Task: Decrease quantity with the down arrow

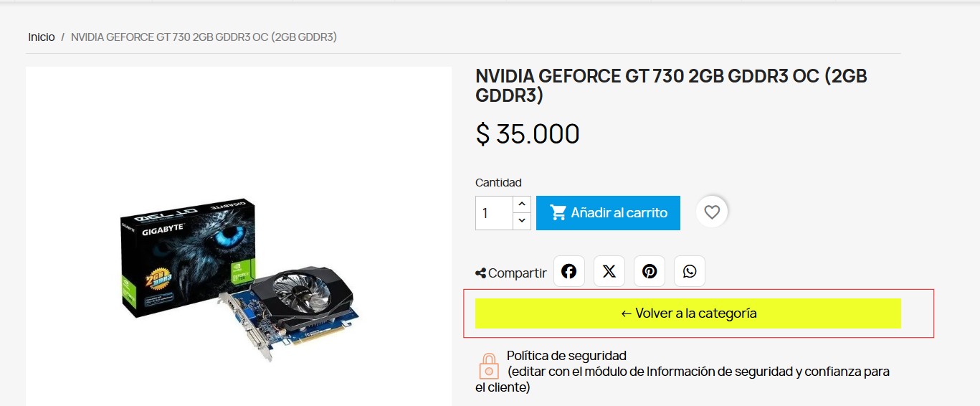Action: pos(522,221)
